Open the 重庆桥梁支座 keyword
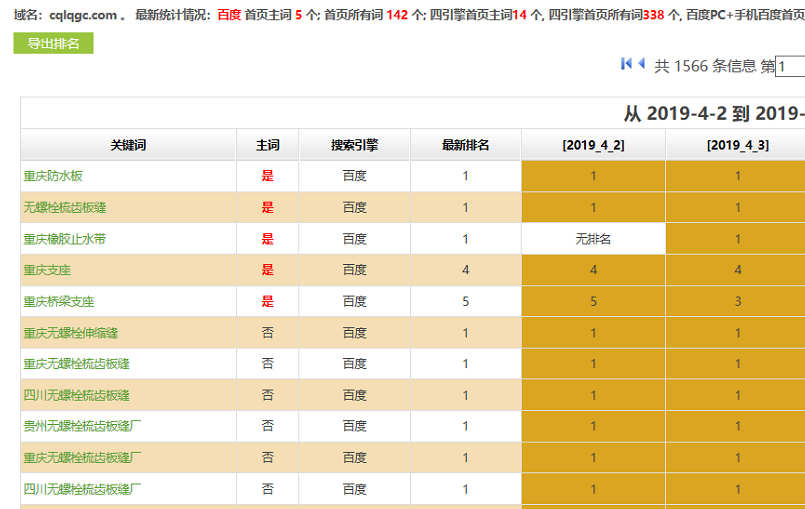 (x=59, y=301)
